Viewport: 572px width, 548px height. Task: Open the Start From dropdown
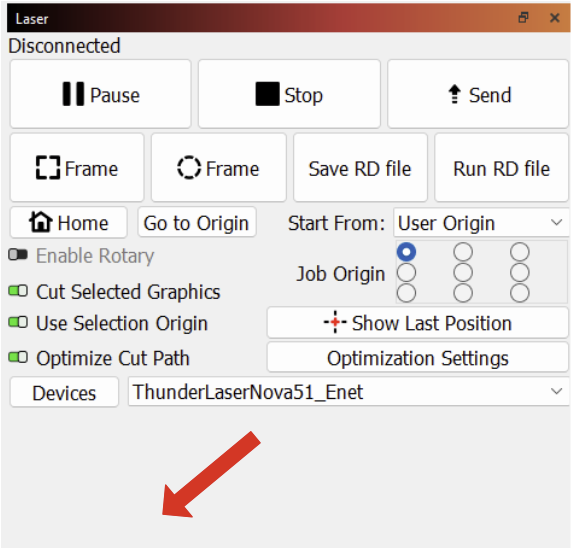pyautogui.click(x=481, y=223)
